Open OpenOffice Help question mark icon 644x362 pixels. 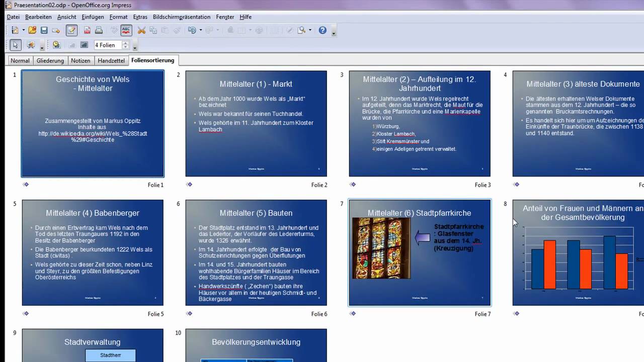pyautogui.click(x=323, y=30)
